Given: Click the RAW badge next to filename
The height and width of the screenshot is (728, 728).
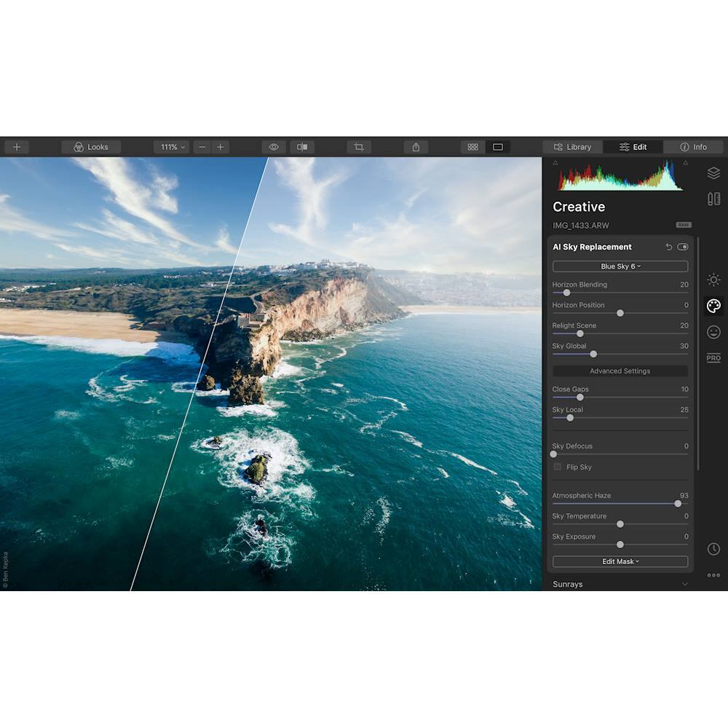Looking at the screenshot, I should tap(684, 225).
